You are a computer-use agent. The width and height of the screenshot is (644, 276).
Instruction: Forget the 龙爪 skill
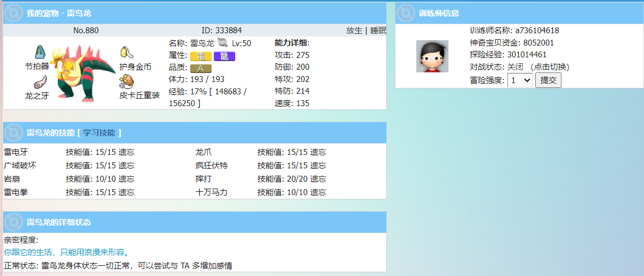(318, 152)
